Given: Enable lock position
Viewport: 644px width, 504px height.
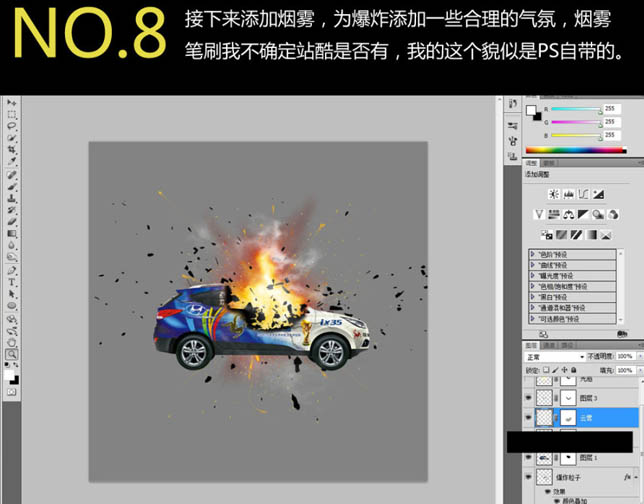Looking at the screenshot, I should (x=565, y=370).
